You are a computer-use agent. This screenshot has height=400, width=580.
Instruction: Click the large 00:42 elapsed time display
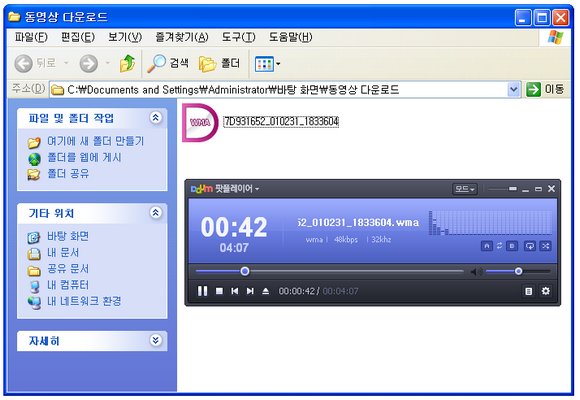coord(234,227)
